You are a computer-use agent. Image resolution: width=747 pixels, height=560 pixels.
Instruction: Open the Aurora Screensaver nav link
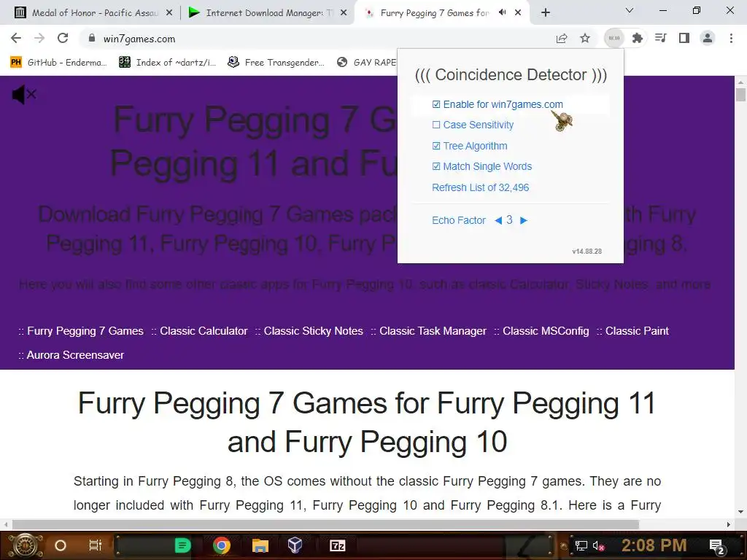75,355
